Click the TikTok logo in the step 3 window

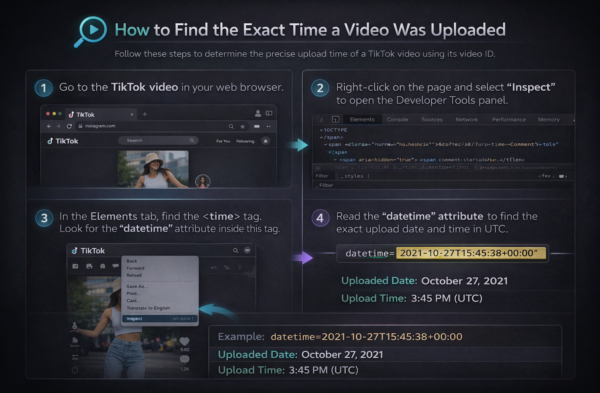pyautogui.click(x=88, y=251)
